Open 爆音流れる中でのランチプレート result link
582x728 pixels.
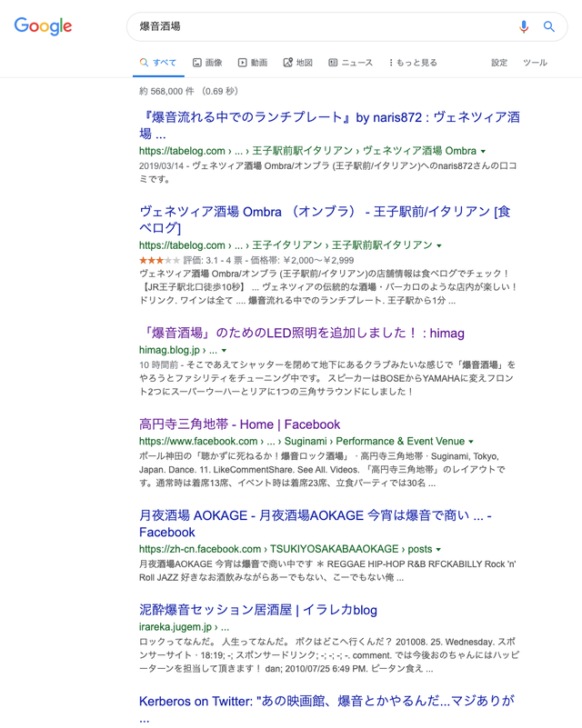(x=329, y=125)
